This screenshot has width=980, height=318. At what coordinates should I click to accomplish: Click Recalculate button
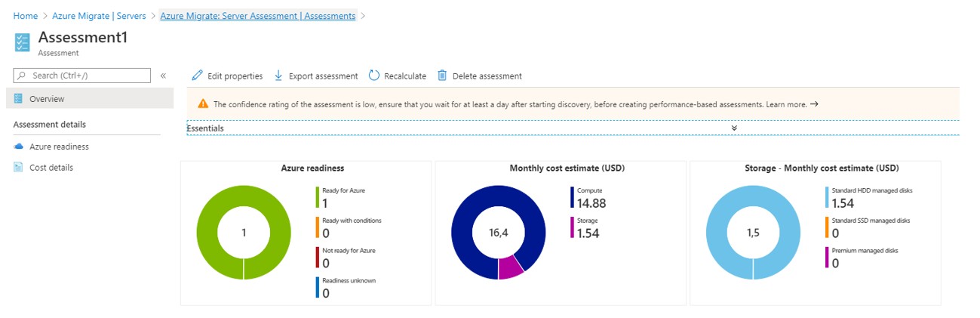(398, 76)
